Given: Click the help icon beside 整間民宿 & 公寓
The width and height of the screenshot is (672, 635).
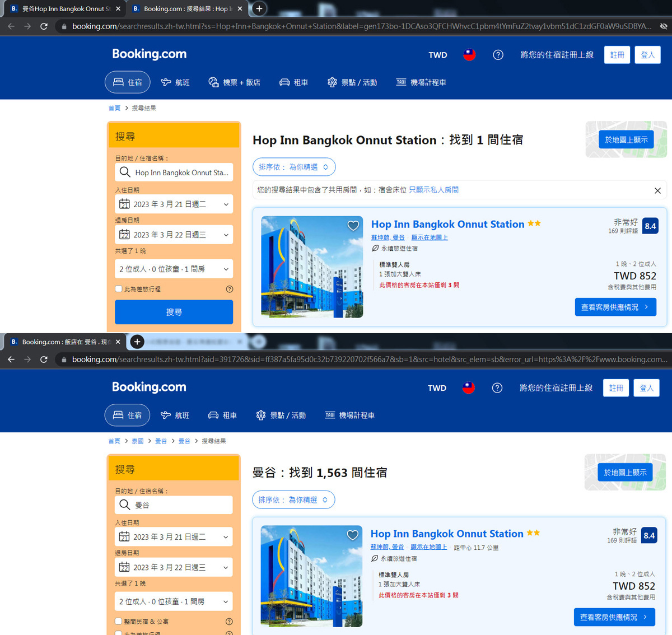Looking at the screenshot, I should (x=229, y=622).
